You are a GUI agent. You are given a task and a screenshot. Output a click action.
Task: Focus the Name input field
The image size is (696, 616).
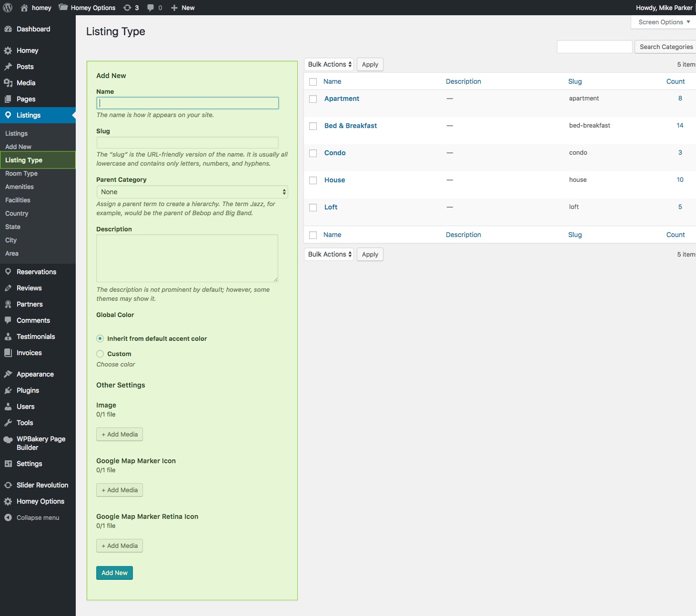(188, 103)
